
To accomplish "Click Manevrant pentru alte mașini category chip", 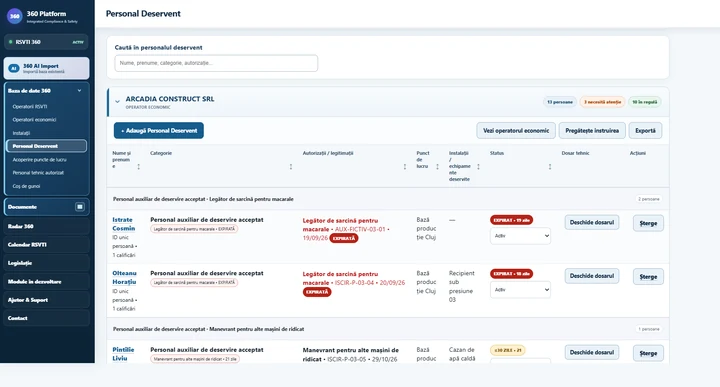I will [195, 359].
